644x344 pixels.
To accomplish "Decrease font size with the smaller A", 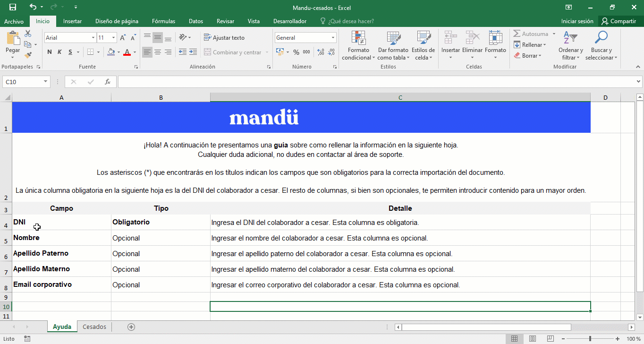I will pos(133,38).
